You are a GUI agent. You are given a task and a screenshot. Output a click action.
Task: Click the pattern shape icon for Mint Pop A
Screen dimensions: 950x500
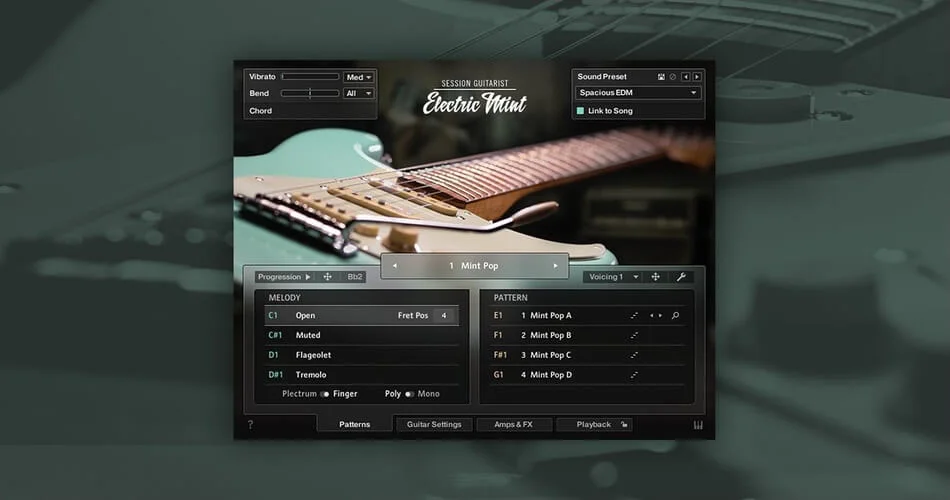[634, 316]
